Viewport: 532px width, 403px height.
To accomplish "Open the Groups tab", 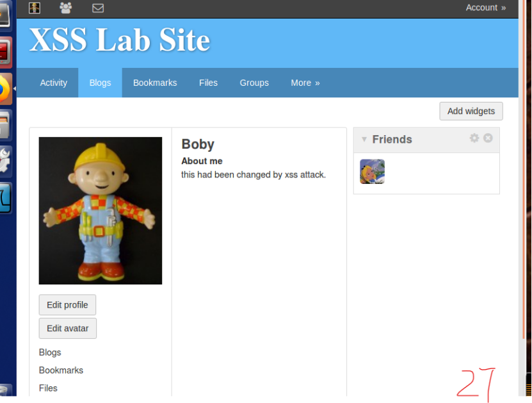I will tap(254, 83).
